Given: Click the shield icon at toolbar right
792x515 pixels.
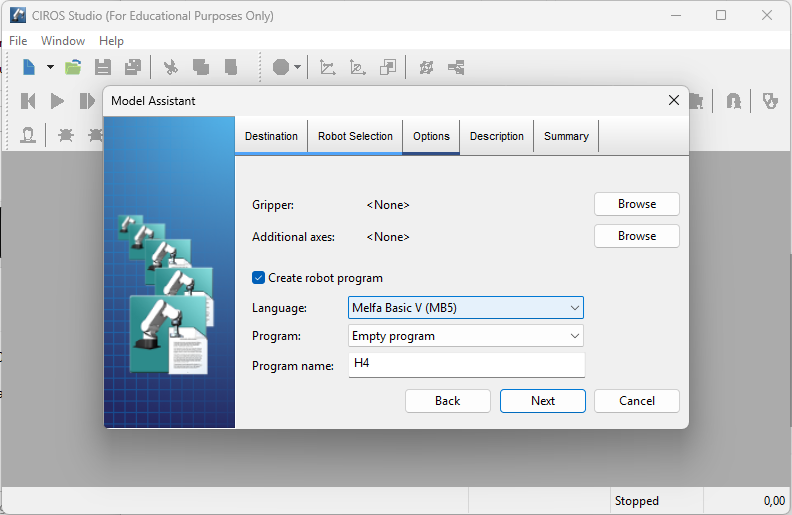Looking at the screenshot, I should pyautogui.click(x=770, y=101).
